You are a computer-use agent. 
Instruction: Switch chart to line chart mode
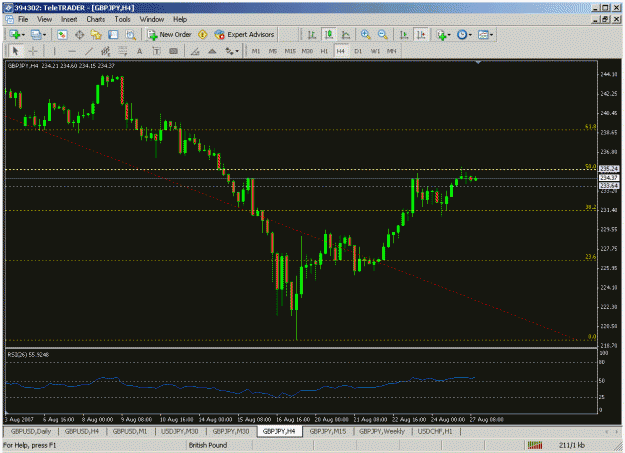346,35
